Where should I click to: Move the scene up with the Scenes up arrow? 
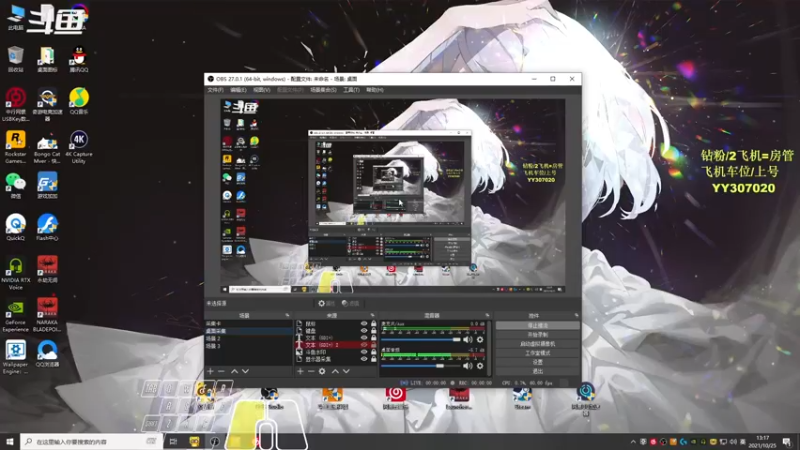coord(234,371)
